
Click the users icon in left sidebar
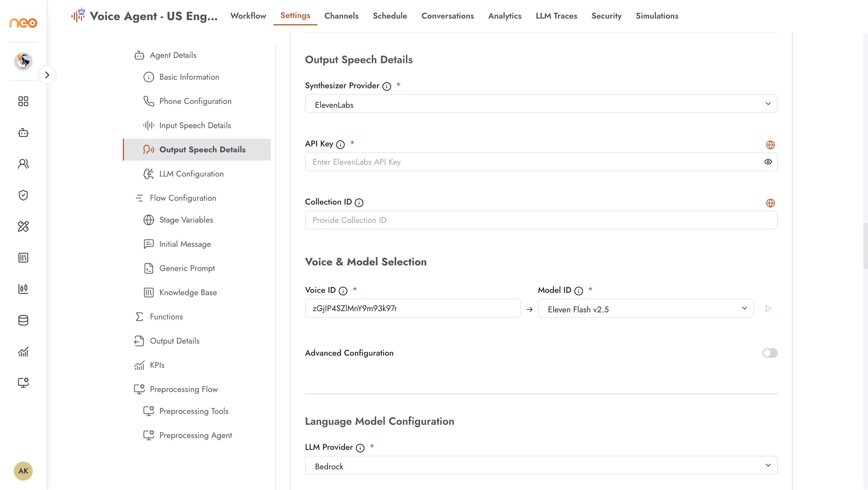(23, 164)
